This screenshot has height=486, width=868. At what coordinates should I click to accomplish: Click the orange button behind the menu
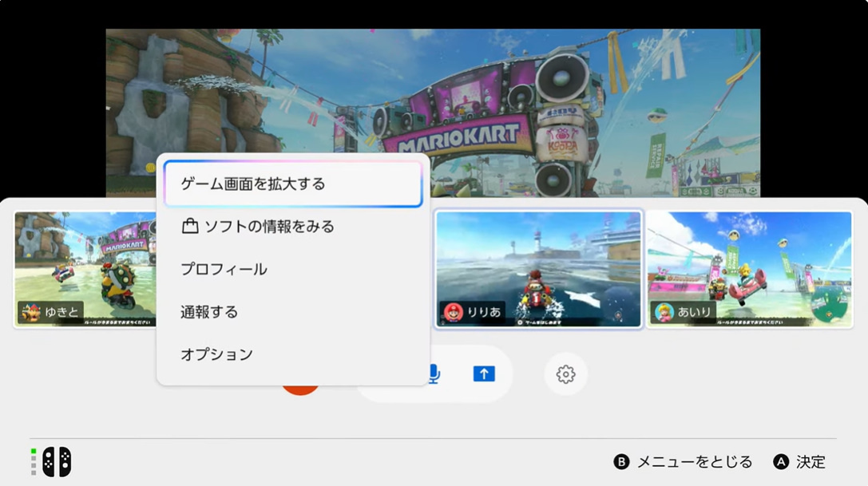[x=302, y=389]
